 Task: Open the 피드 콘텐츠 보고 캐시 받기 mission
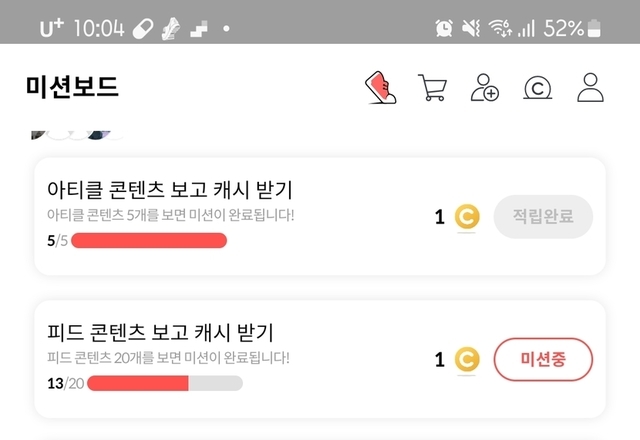[x=160, y=333]
